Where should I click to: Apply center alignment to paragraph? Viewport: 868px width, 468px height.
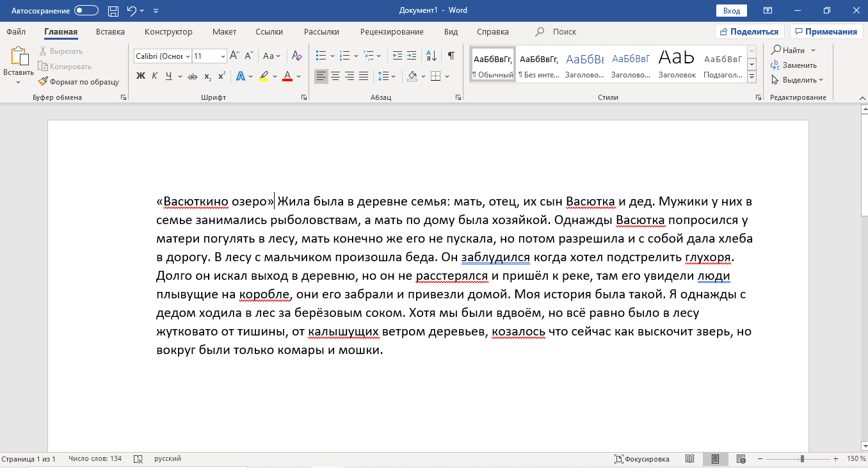[x=335, y=76]
